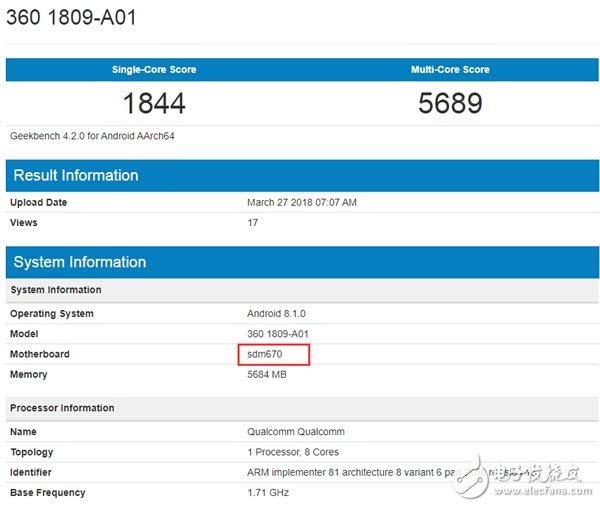Click the Geekbench 4.2.0 version text
Screen dimensions: 600x507
coord(88,135)
